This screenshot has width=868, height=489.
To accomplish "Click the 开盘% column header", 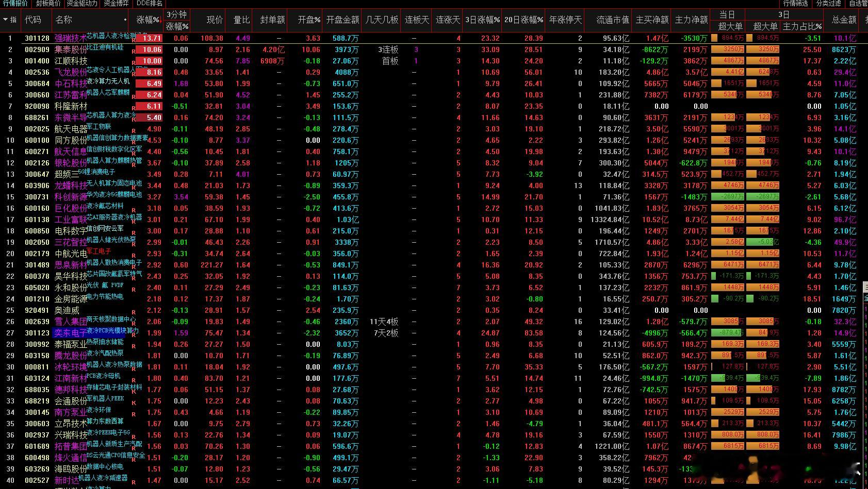I will point(309,20).
